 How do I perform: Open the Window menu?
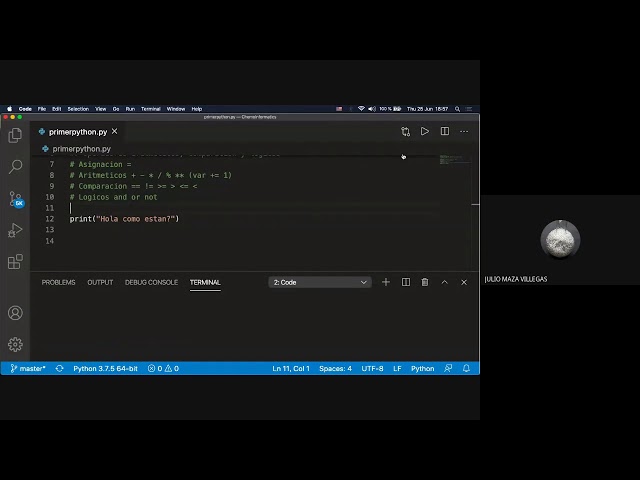[x=176, y=109]
